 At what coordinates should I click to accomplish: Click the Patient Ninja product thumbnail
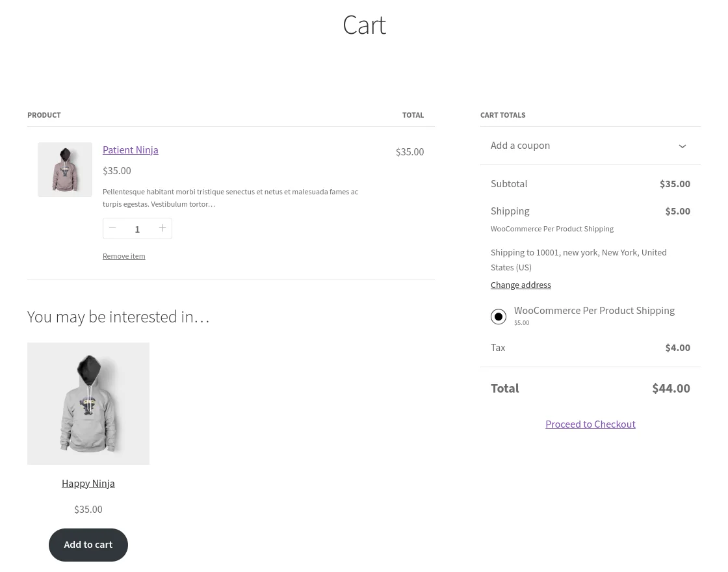(65, 170)
